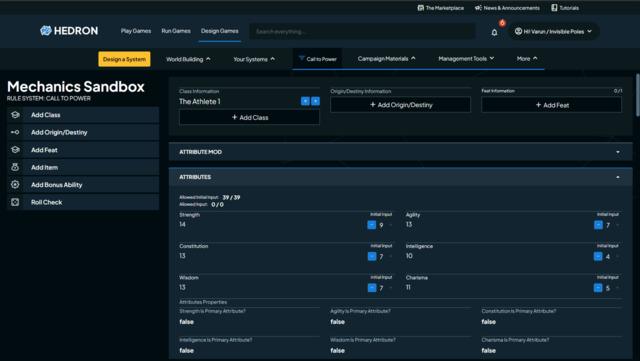Click the Mechanics Sandbox heading
The width and height of the screenshot is (640, 361).
pyautogui.click(x=76, y=87)
